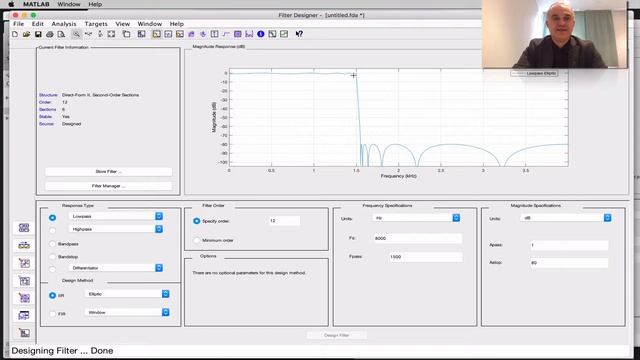The height and width of the screenshot is (360, 640).
Task: Open the IIR Elliptic method dropdown
Action: coord(127,294)
